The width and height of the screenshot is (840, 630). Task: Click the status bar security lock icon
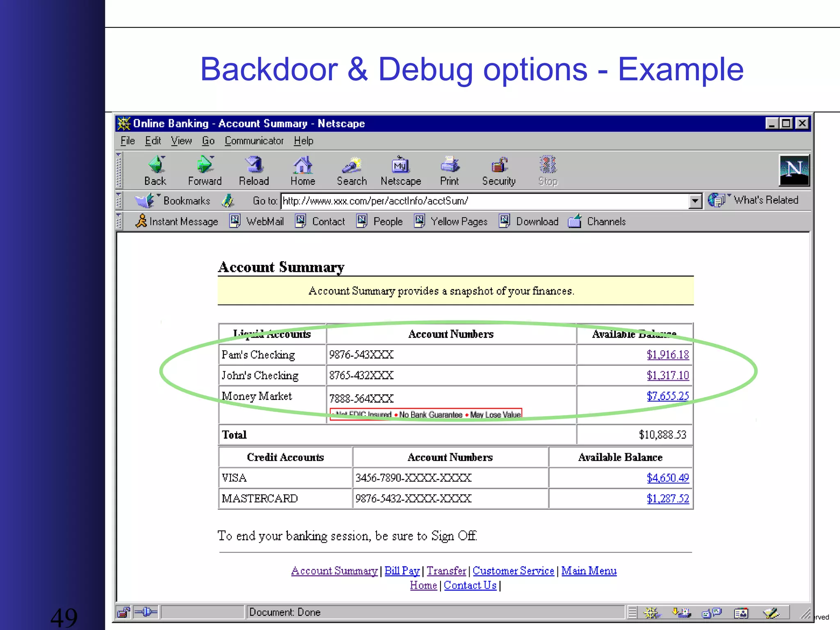coord(123,612)
